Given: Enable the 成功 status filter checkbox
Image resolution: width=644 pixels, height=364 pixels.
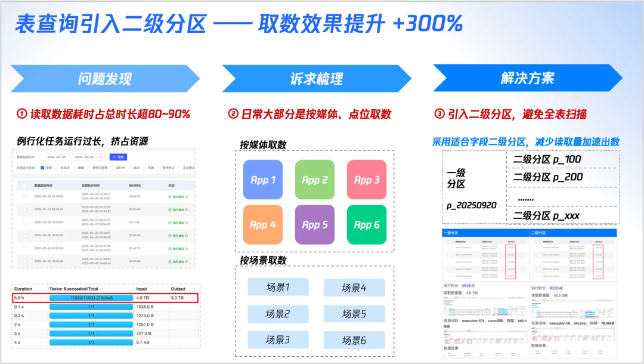Looking at the screenshot, I should click(x=129, y=168).
